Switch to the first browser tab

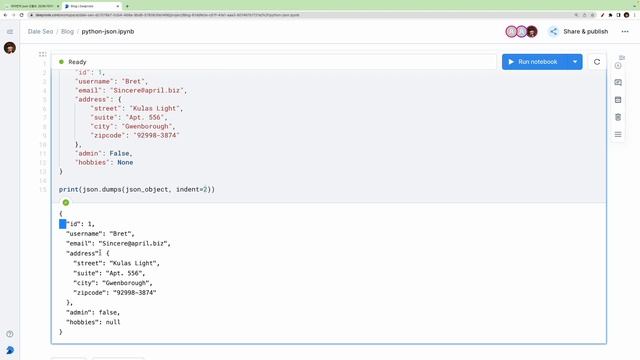pyautogui.click(x=31, y=6)
